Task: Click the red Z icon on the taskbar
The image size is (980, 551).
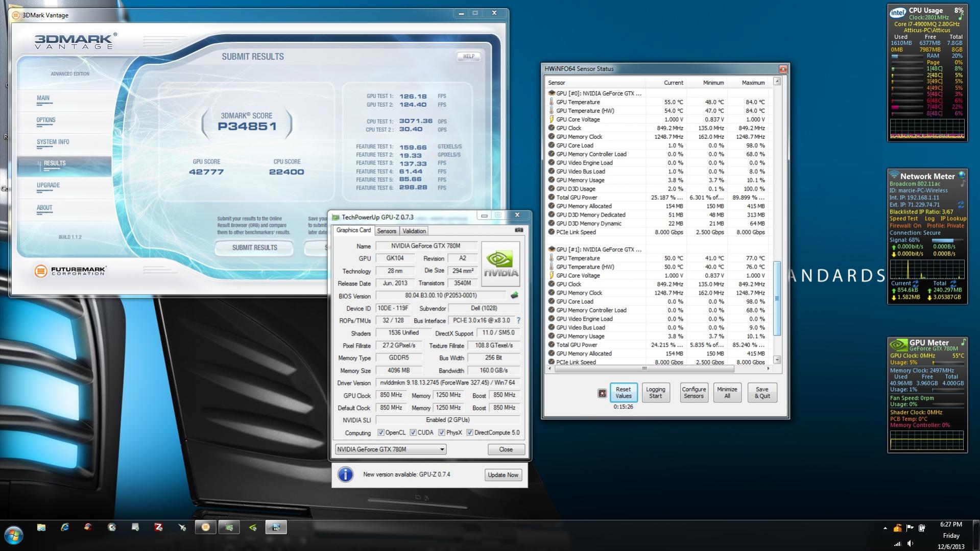Action: 158,528
